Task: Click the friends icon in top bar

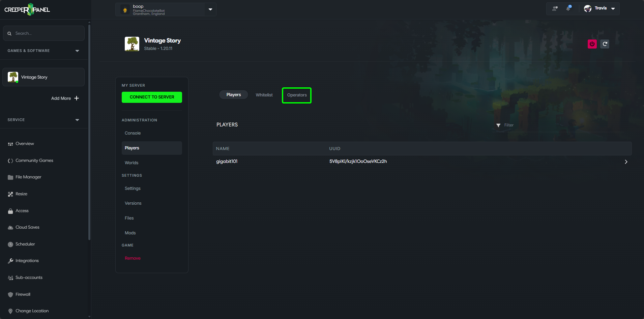Action: 555,8
